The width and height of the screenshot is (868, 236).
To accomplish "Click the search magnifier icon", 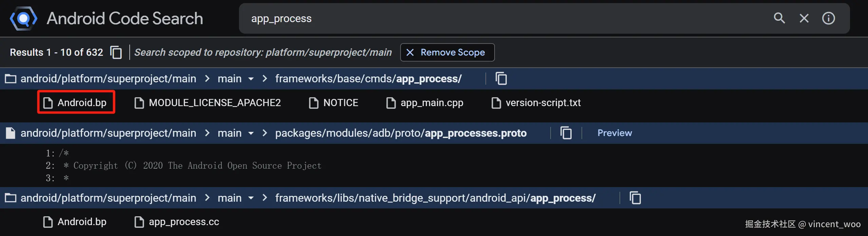I will coord(779,18).
